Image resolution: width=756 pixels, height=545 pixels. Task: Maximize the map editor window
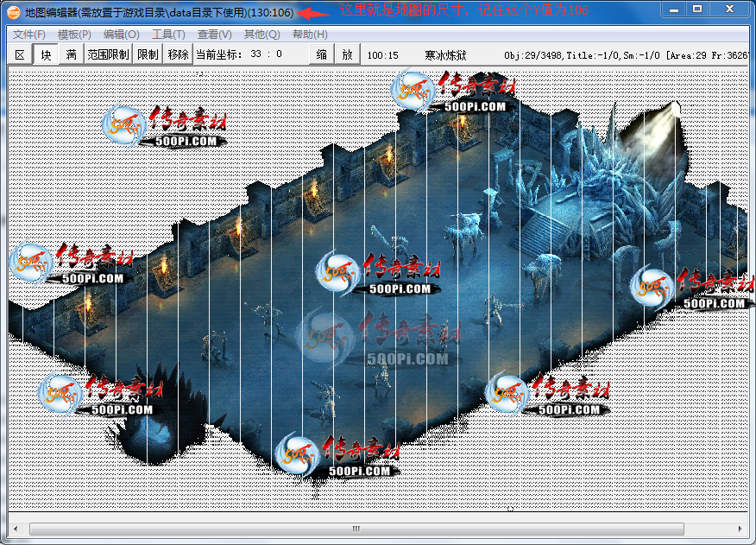697,10
